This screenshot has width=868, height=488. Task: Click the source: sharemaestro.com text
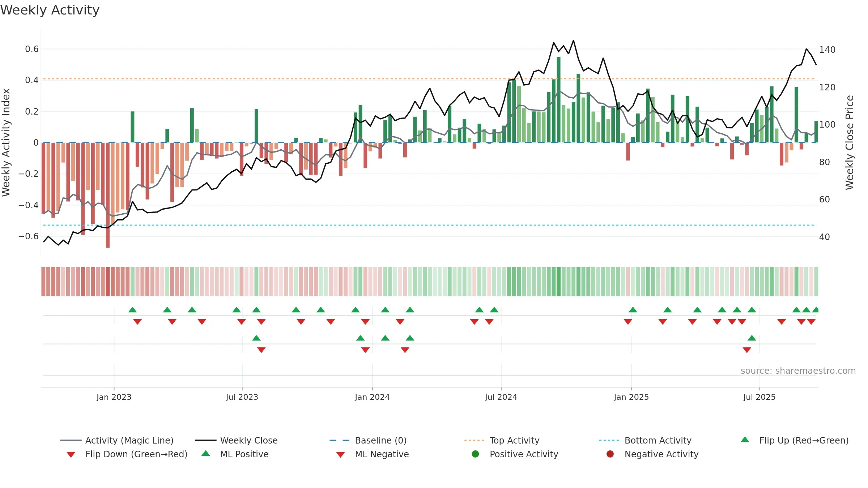click(798, 371)
